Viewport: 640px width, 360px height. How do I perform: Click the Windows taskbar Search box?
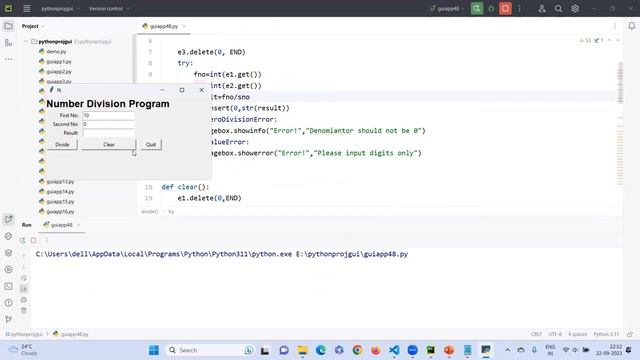tap(210, 350)
